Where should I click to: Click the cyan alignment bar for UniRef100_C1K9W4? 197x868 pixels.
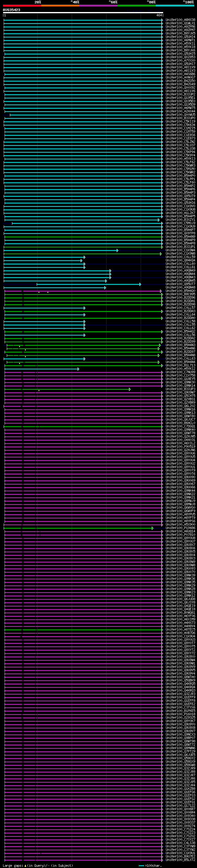[61, 250]
